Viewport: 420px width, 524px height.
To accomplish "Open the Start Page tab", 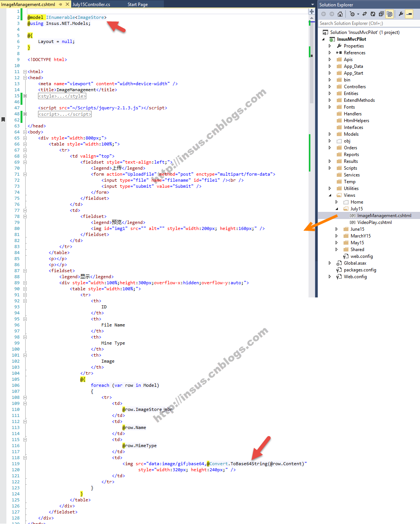I will pos(137,5).
